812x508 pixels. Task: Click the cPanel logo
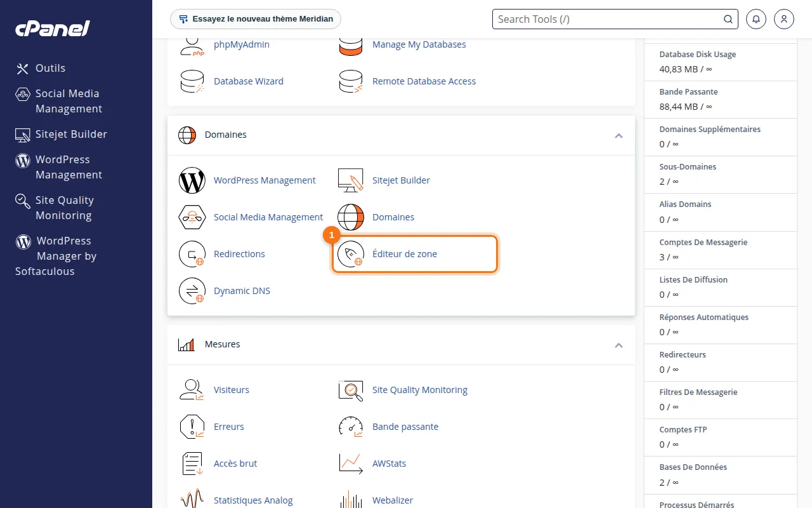(53, 29)
